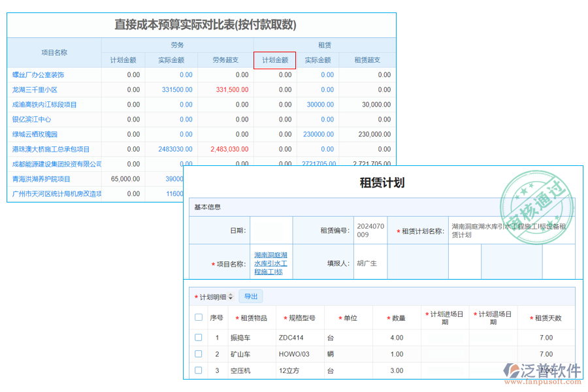The width and height of the screenshot is (588, 392).
Task: Check the 振捣车 row checkbox
Action: (x=199, y=338)
